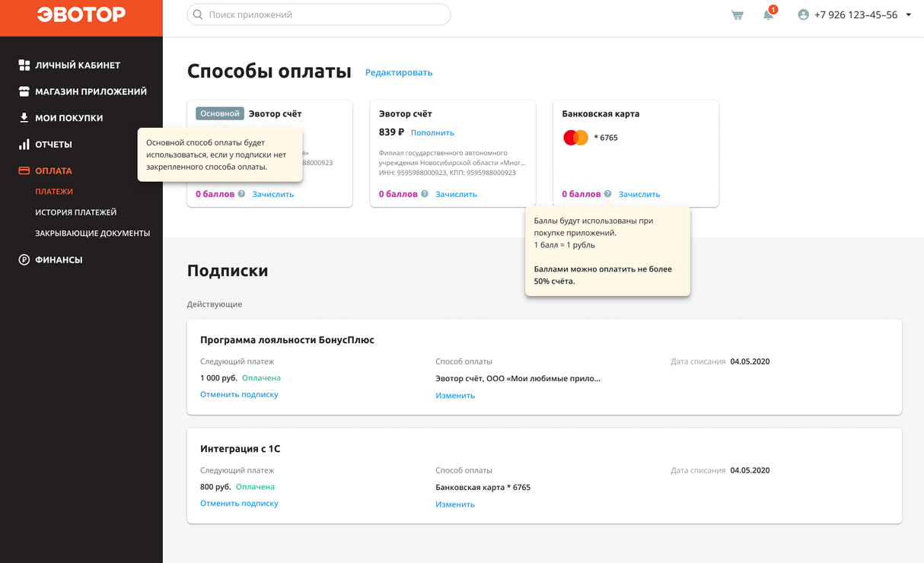Click Зачислить on 839 ₽ account card
This screenshot has height=563, width=924.
456,194
